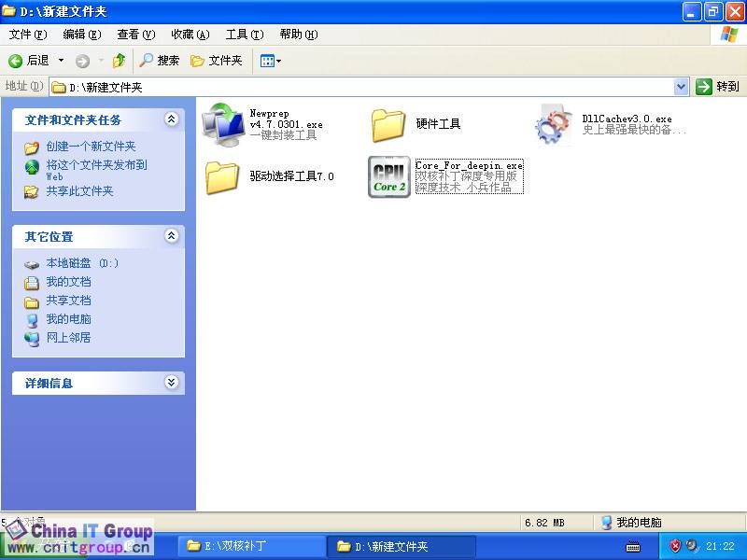Click the red security shield tray icon
This screenshot has height=560, width=747.
675,546
